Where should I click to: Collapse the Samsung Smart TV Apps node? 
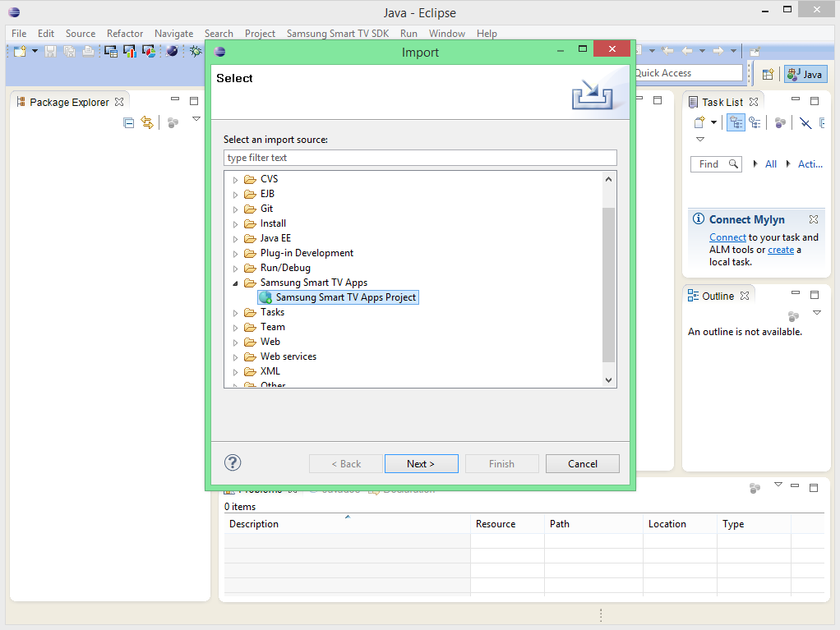click(235, 283)
